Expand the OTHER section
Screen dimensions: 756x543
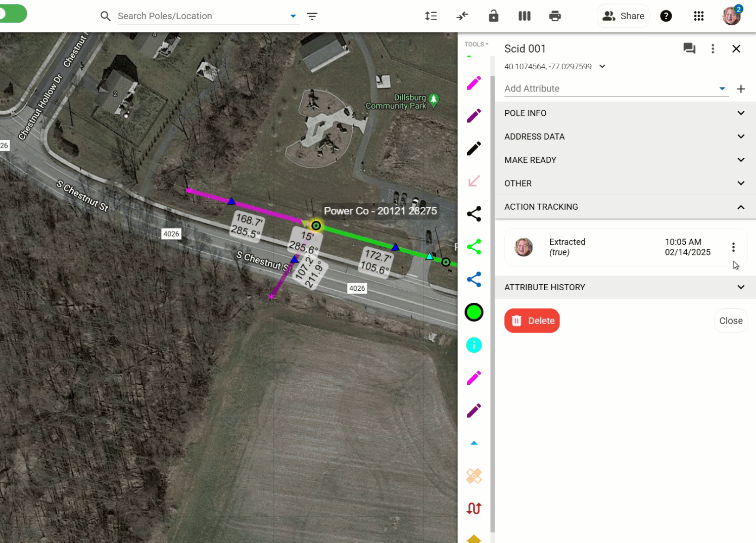626,183
